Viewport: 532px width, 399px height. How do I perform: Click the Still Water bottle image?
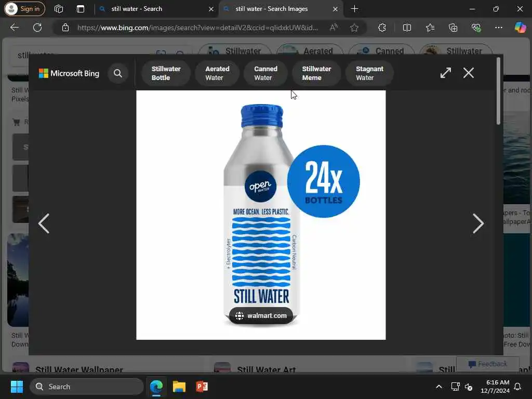click(x=261, y=215)
